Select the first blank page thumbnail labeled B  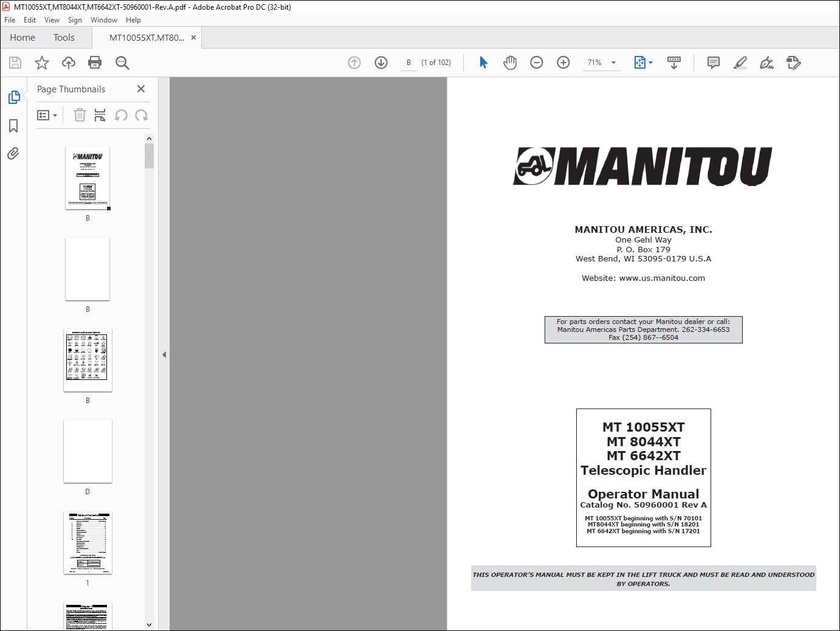point(88,269)
